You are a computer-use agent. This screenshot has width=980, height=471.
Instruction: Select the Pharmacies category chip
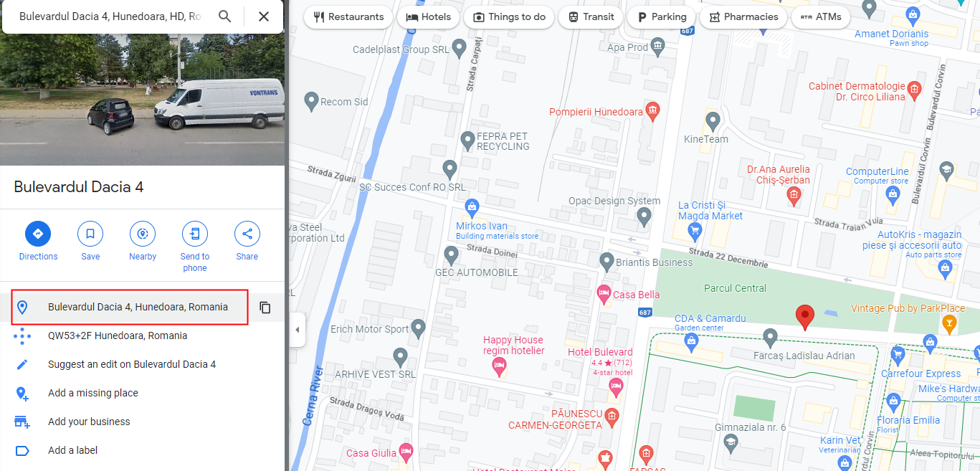(x=743, y=17)
